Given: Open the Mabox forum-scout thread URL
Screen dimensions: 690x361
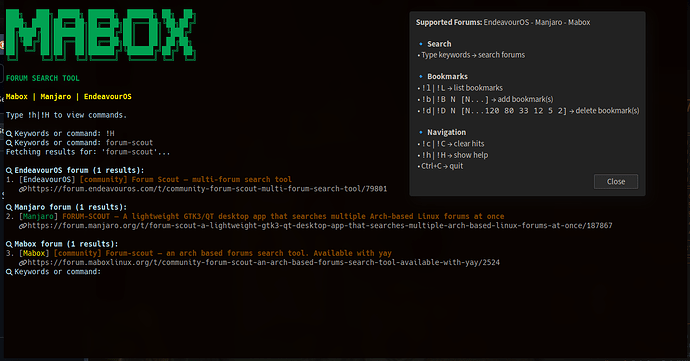Looking at the screenshot, I should pyautogui.click(x=263, y=262).
